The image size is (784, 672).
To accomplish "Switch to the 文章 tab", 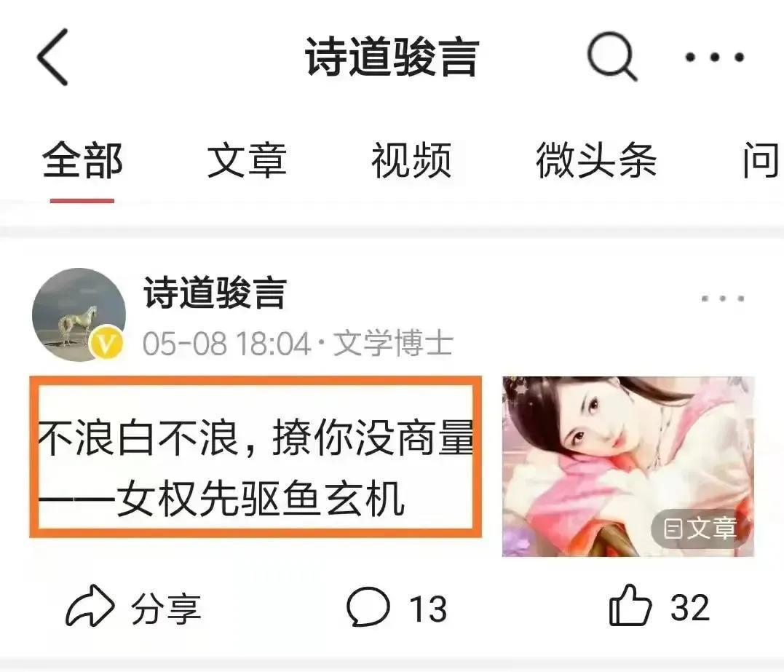I will tap(247, 160).
